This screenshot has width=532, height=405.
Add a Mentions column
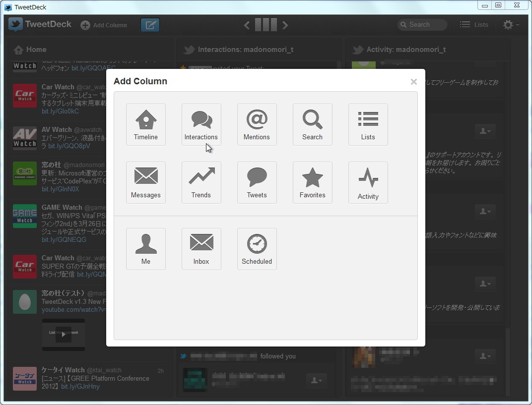257,124
